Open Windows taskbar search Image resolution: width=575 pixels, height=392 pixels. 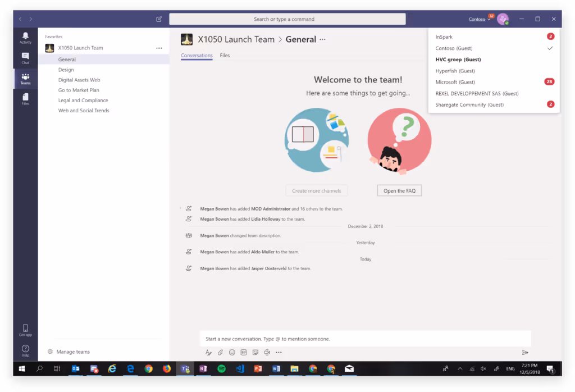(x=40, y=368)
